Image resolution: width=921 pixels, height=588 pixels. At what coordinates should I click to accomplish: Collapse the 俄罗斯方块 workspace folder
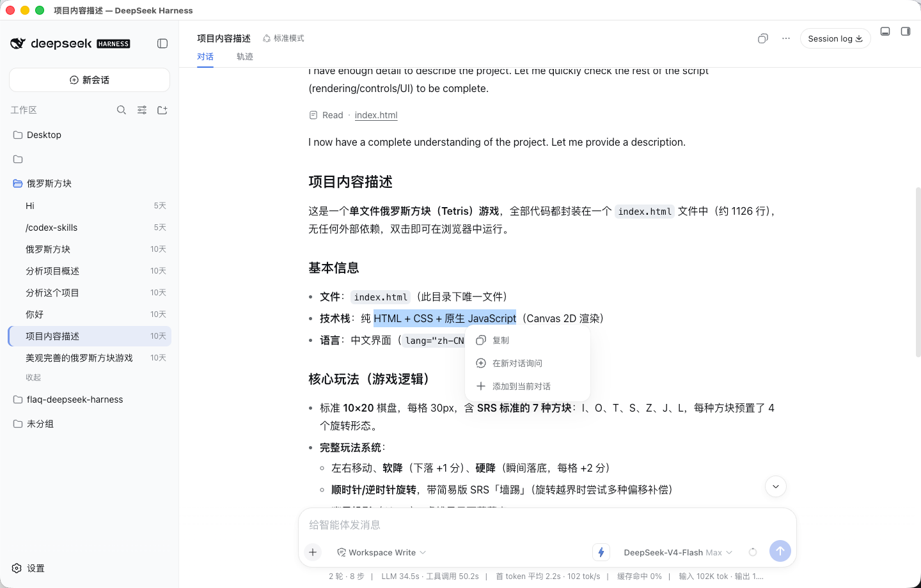90,183
